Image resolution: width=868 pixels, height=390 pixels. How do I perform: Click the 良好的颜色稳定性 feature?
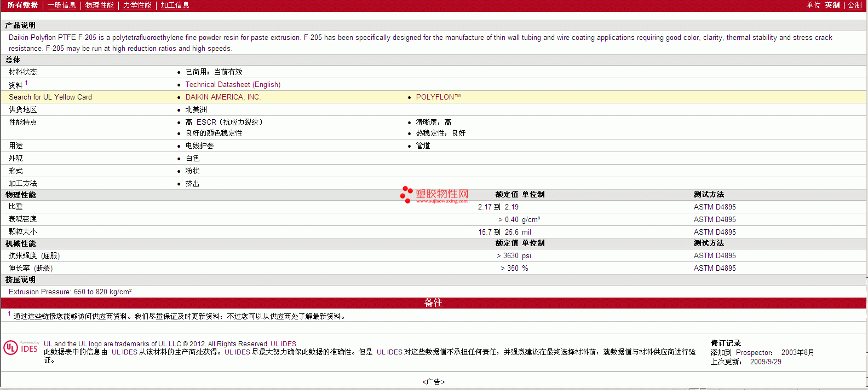tap(214, 133)
